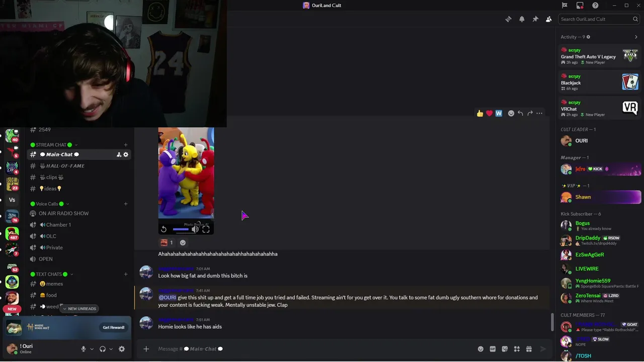Click the Search OuriLand Cult field
Screen dimensions: 644x362
point(599,19)
